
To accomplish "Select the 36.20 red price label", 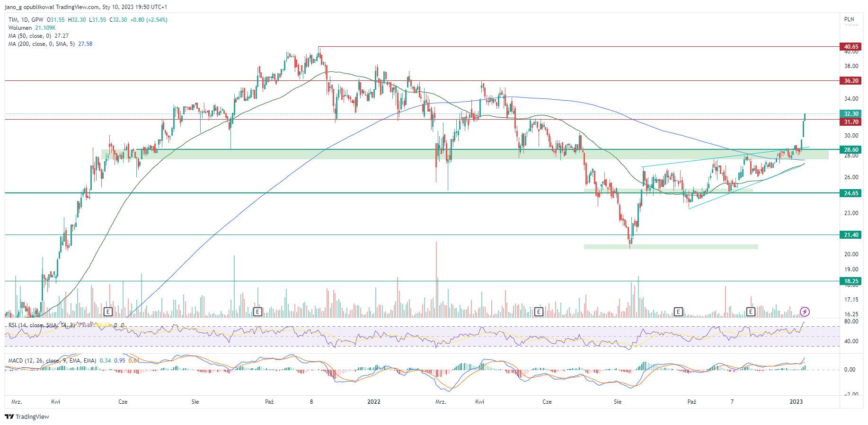I will tap(851, 80).
